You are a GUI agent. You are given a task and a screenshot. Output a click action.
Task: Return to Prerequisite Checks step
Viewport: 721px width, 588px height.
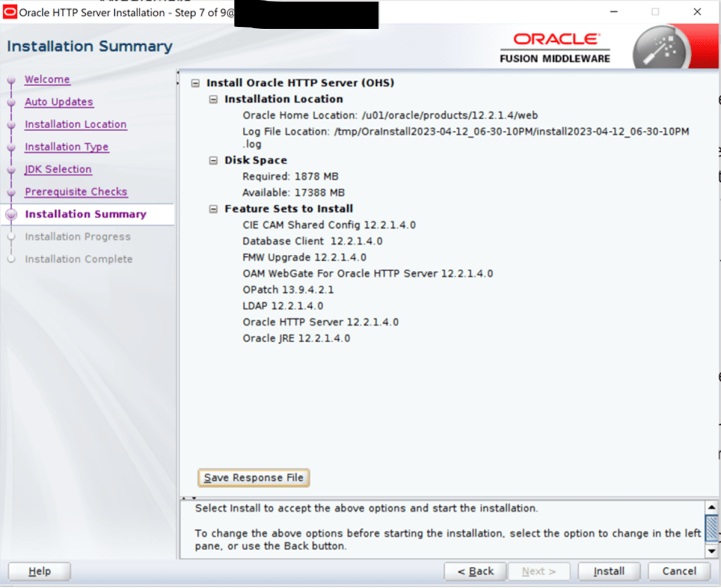click(x=75, y=192)
